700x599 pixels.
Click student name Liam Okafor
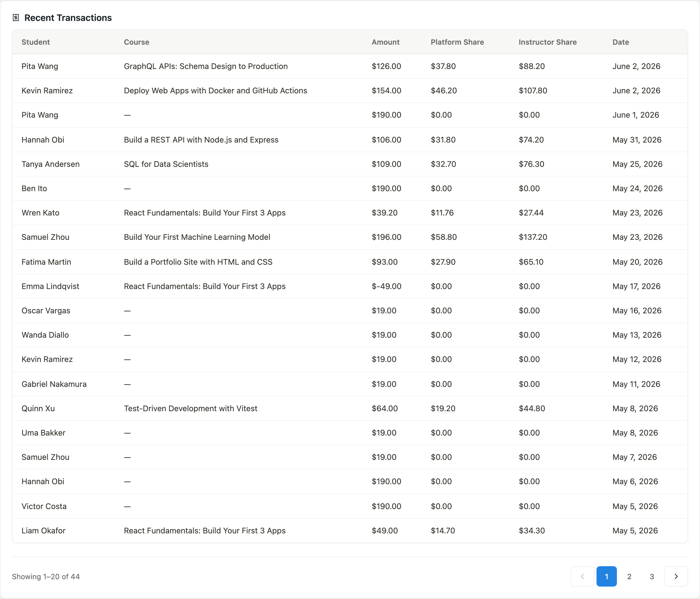[x=44, y=531]
